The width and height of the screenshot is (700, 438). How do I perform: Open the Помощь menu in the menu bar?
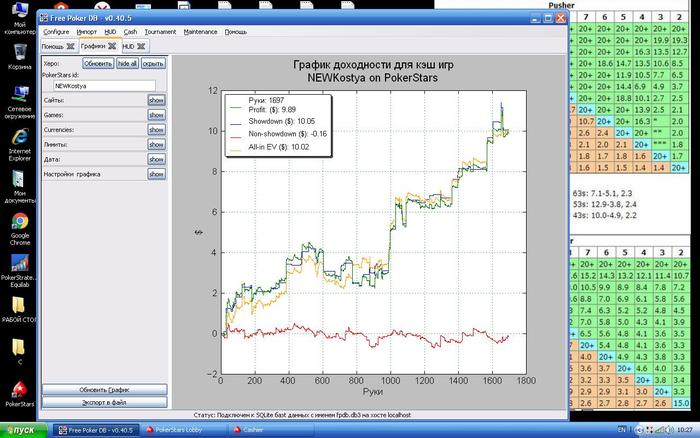(235, 32)
